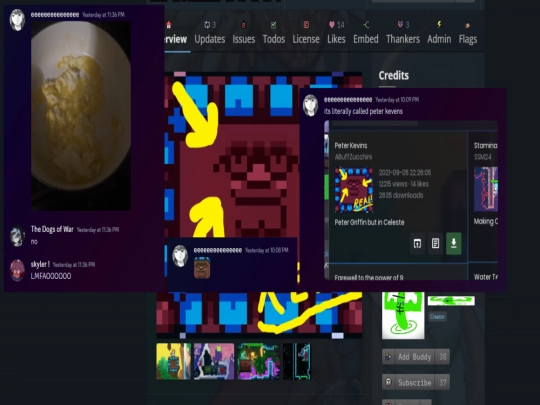Open the Embed tab
The width and height of the screenshot is (540, 405).
point(365,33)
